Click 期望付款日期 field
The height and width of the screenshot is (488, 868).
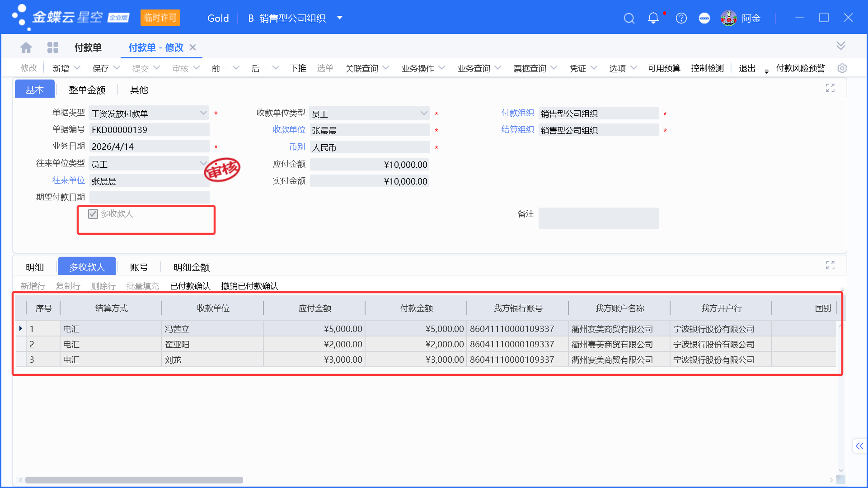[x=149, y=197]
